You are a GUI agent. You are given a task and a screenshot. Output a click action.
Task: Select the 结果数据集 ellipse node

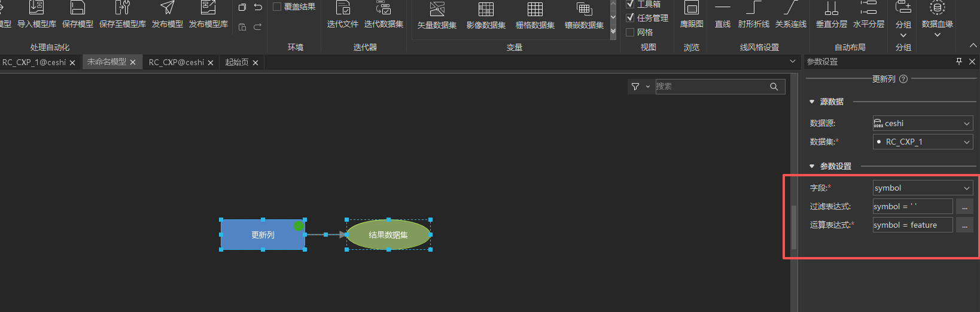point(388,235)
